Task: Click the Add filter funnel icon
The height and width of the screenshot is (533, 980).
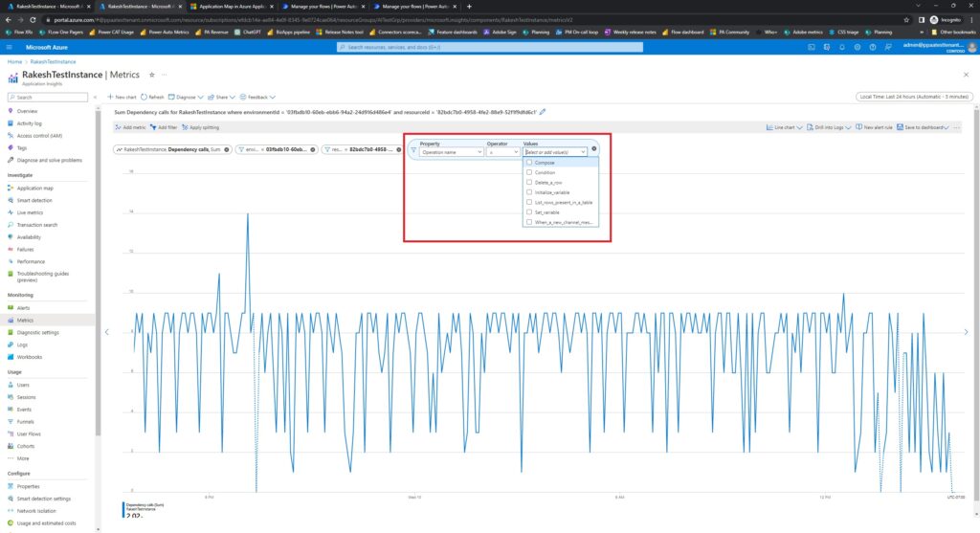Action: 153,127
